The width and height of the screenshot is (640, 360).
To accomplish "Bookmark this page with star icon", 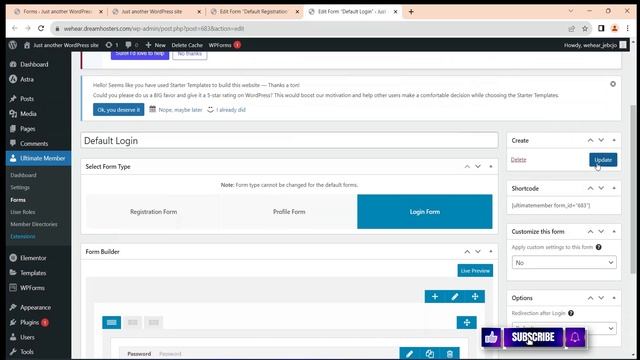I will click(x=585, y=28).
